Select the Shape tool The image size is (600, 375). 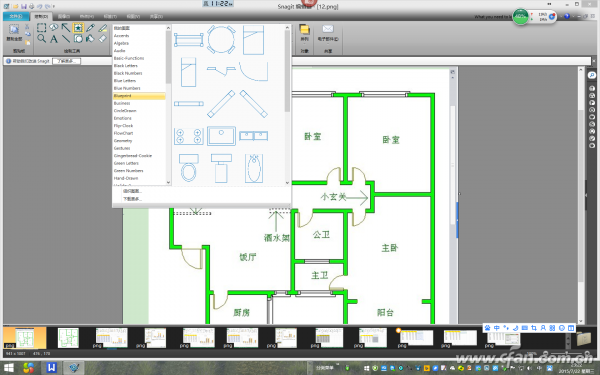point(78,39)
